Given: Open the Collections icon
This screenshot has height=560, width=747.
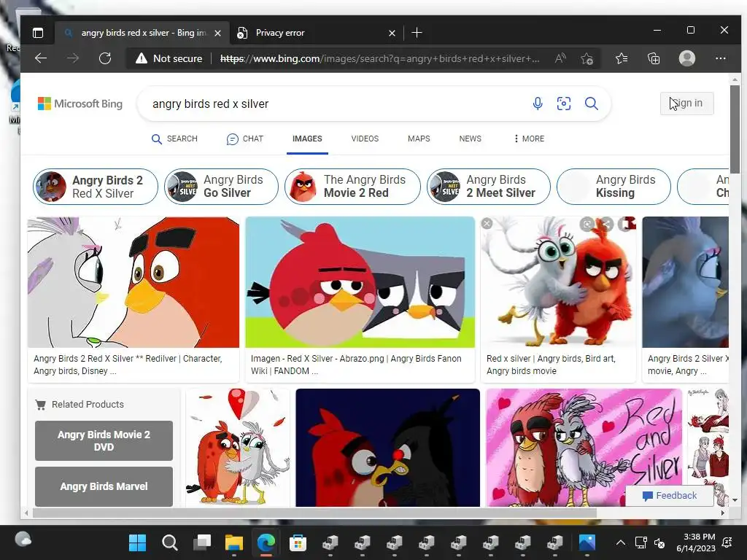Looking at the screenshot, I should tap(654, 58).
